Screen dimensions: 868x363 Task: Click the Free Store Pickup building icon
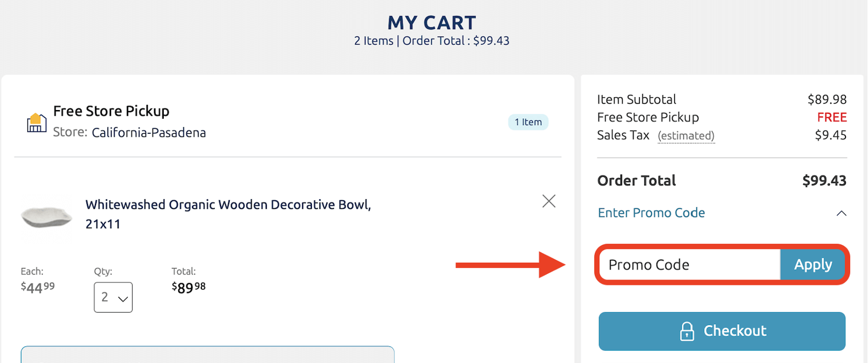36,122
